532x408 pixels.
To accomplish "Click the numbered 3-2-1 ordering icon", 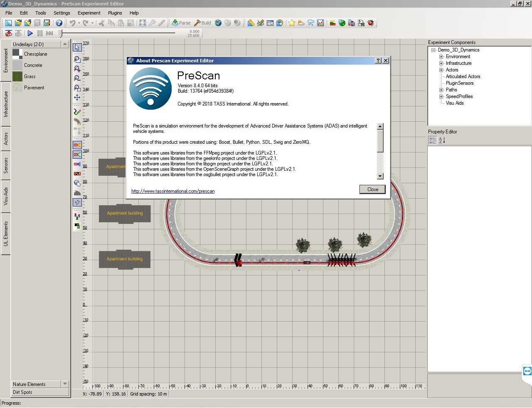I will pos(77,216).
